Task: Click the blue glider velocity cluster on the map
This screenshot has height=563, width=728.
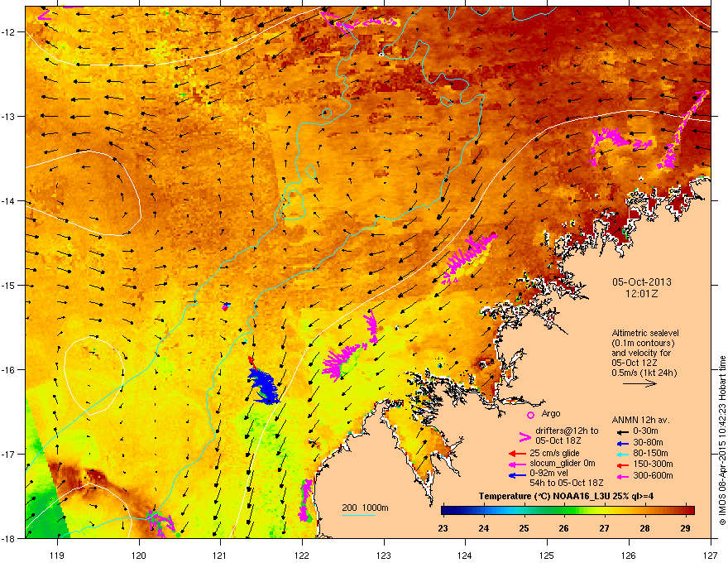Action: 263,386
